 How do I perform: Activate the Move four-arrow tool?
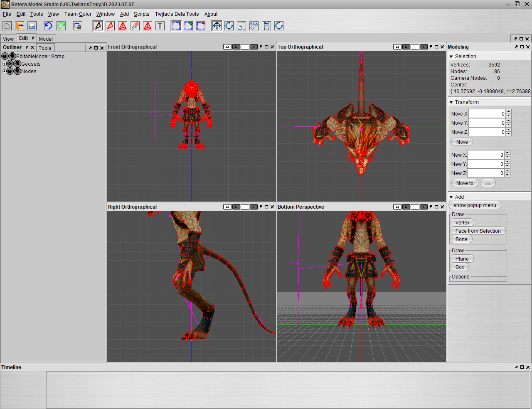tap(217, 26)
